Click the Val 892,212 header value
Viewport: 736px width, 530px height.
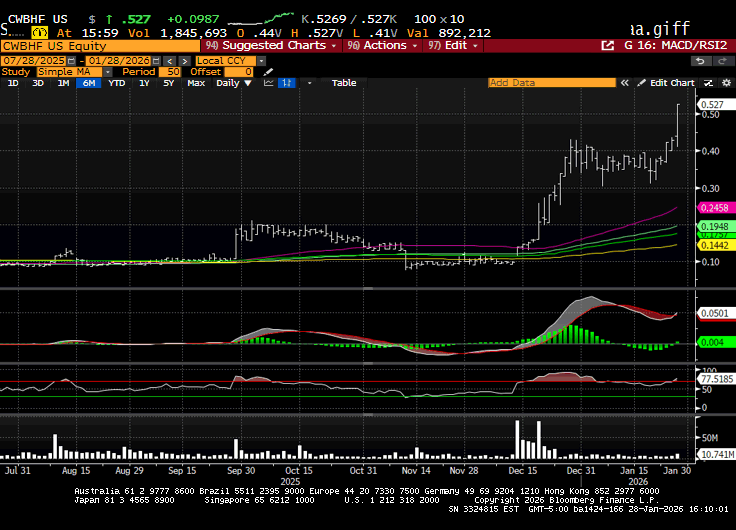[x=448, y=33]
